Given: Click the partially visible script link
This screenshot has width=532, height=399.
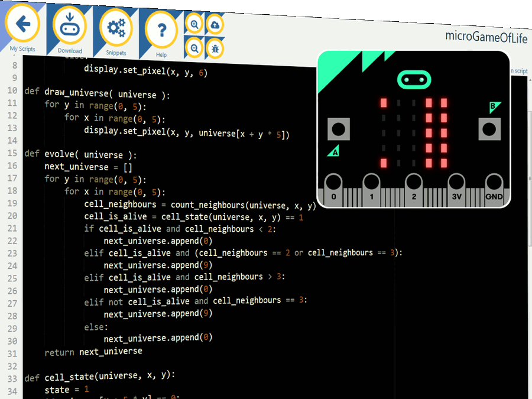Looking at the screenshot, I should [x=520, y=71].
